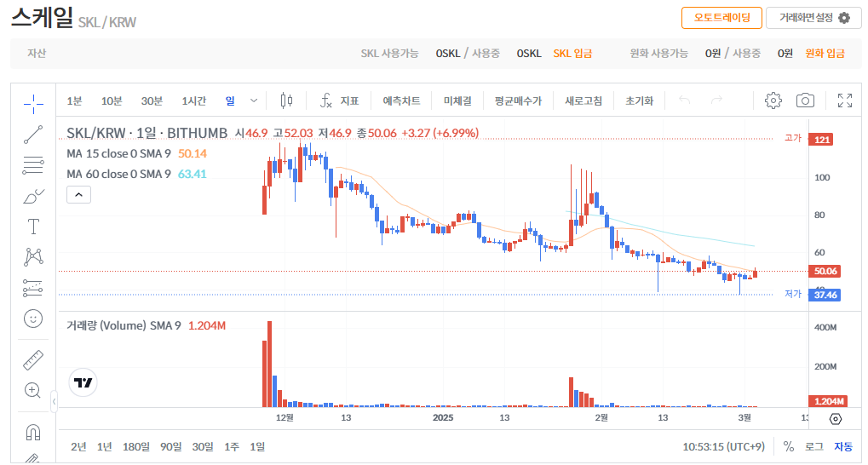Set range to 1년
The image size is (868, 465).
click(104, 447)
